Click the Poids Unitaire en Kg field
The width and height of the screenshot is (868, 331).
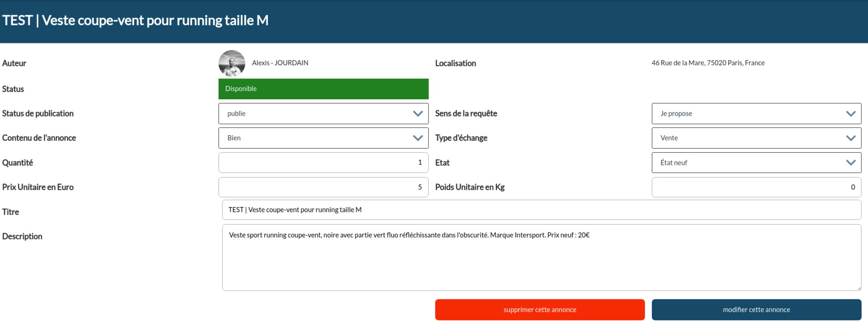(756, 187)
